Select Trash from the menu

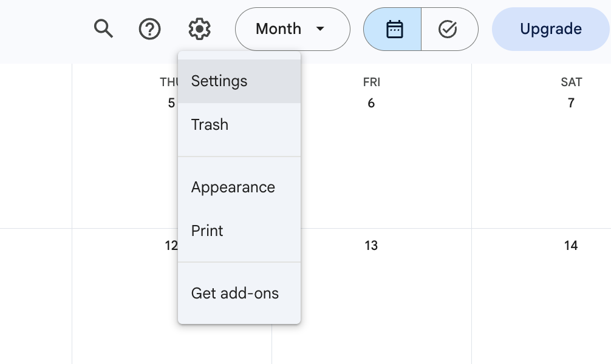pos(210,124)
